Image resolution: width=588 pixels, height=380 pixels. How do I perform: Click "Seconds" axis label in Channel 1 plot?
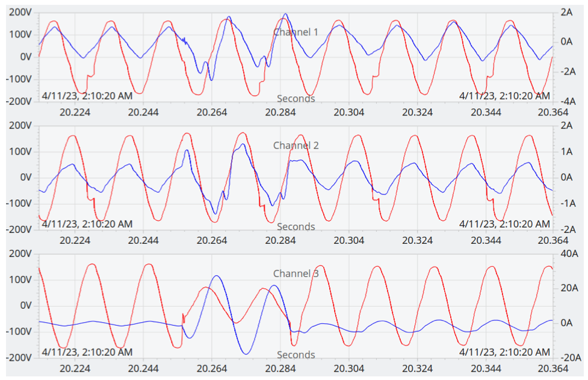296,98
